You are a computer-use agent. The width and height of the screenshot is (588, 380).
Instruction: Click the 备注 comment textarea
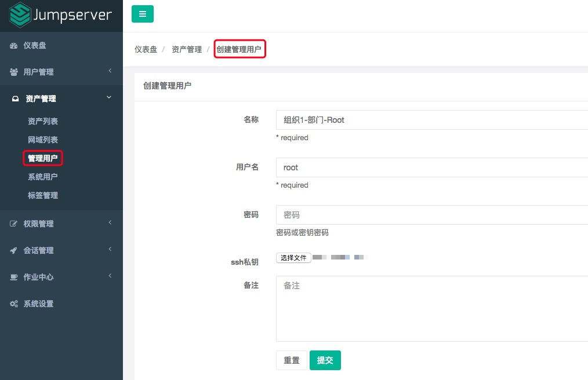[x=432, y=309]
